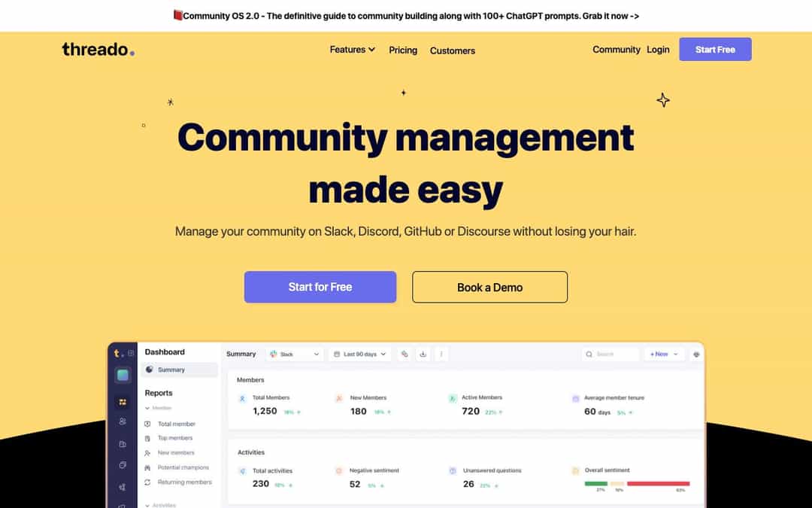Screen dimensions: 812x508
Task: Click the Start Free header button
Action: [x=715, y=49]
